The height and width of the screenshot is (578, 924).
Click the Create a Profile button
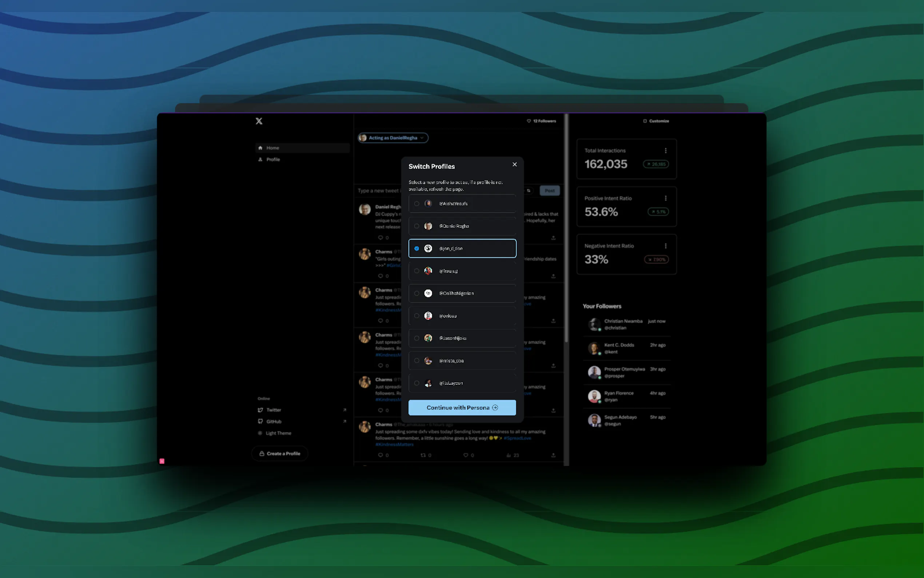tap(280, 454)
